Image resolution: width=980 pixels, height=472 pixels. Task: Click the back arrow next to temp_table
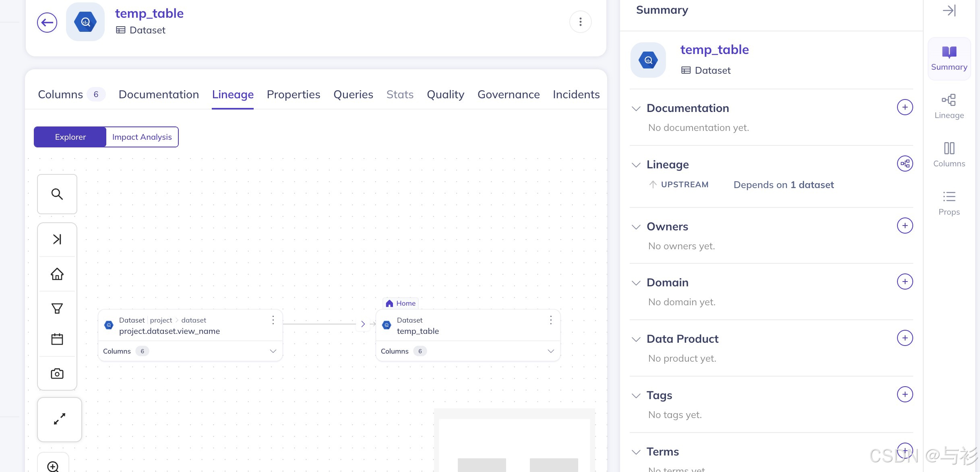[47, 23]
